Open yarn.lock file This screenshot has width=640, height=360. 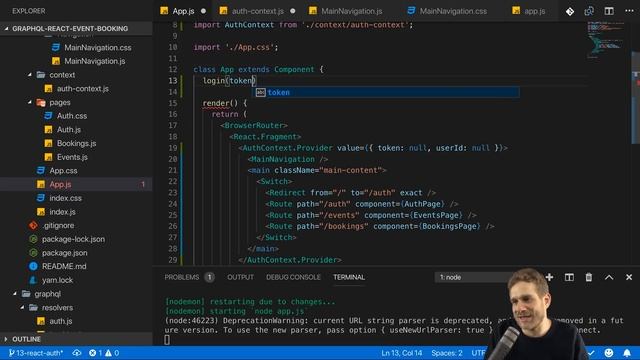pos(57,280)
